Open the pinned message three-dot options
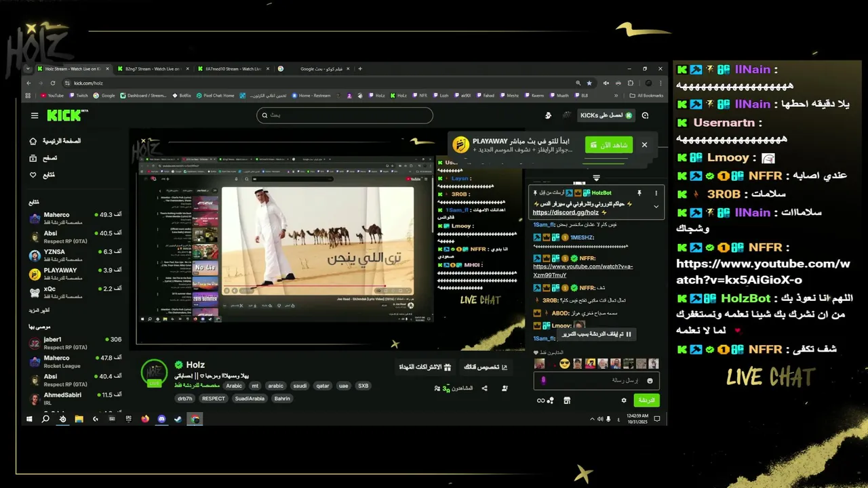Image resolution: width=868 pixels, height=488 pixels. point(656,193)
